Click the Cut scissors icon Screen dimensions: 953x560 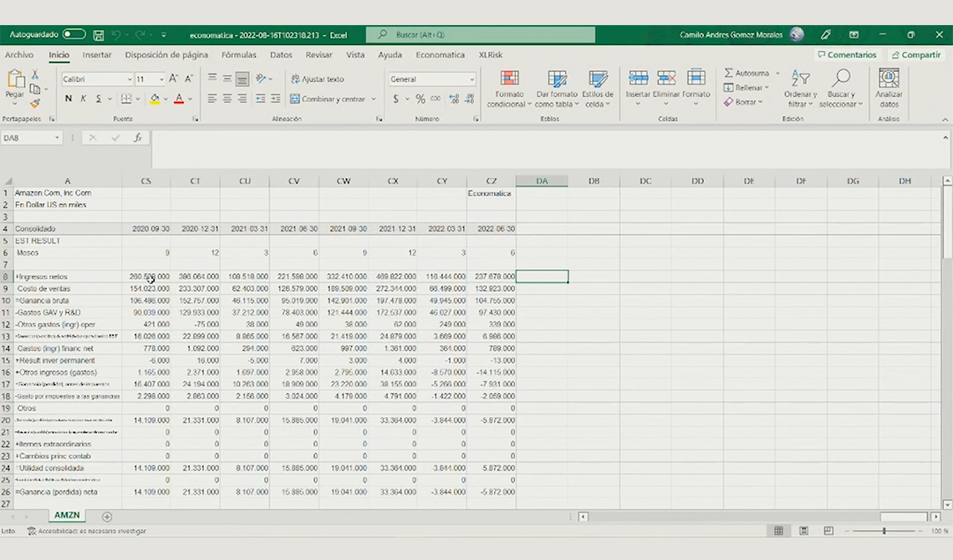[x=35, y=74]
